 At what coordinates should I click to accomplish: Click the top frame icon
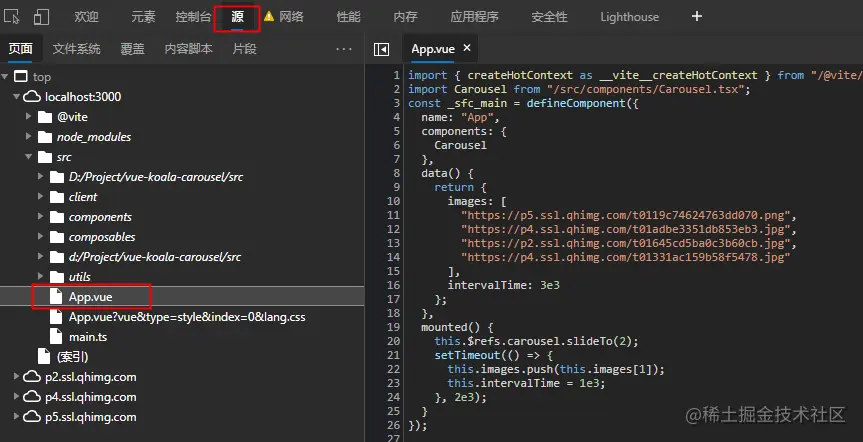20,77
